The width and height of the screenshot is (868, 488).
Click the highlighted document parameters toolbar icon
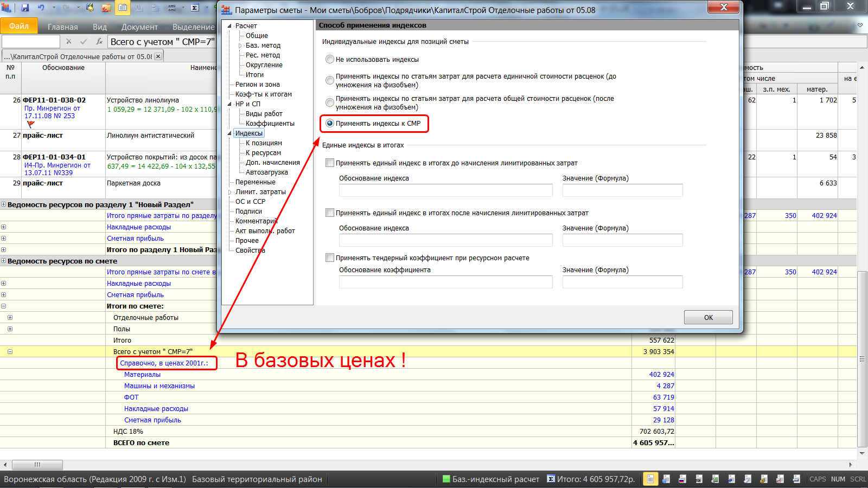tap(123, 8)
